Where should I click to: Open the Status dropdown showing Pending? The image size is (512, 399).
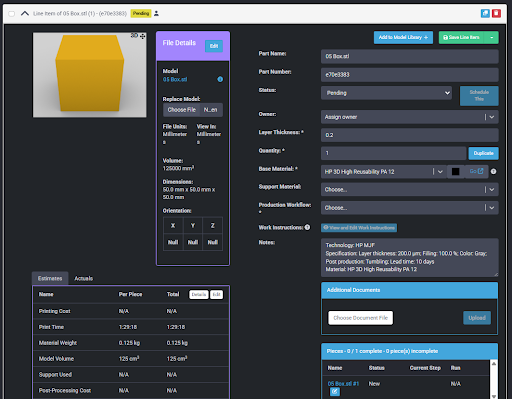(387, 93)
